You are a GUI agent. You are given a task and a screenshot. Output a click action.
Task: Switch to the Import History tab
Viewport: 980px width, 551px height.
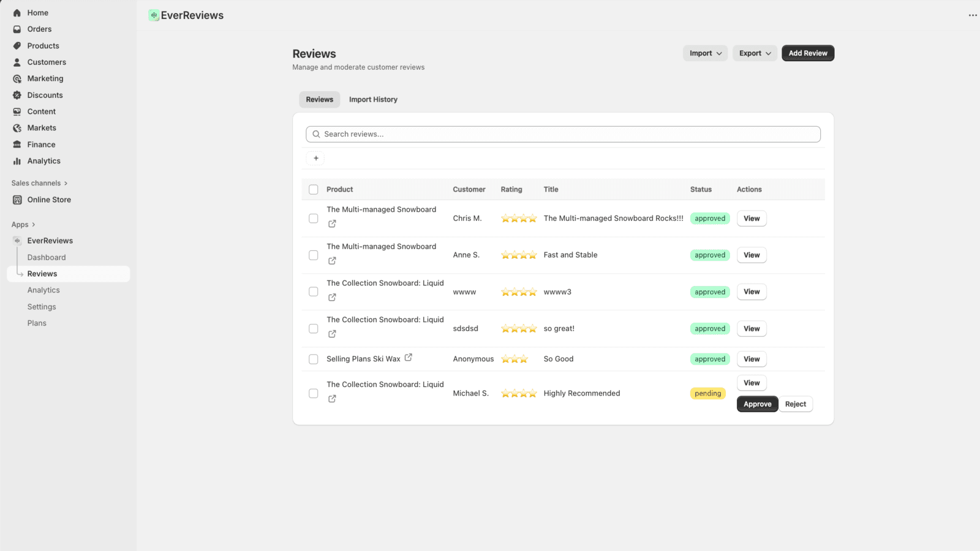373,100
